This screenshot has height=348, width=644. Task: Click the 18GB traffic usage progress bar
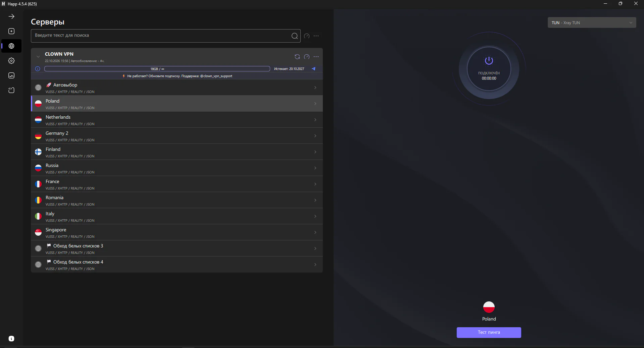coord(157,69)
